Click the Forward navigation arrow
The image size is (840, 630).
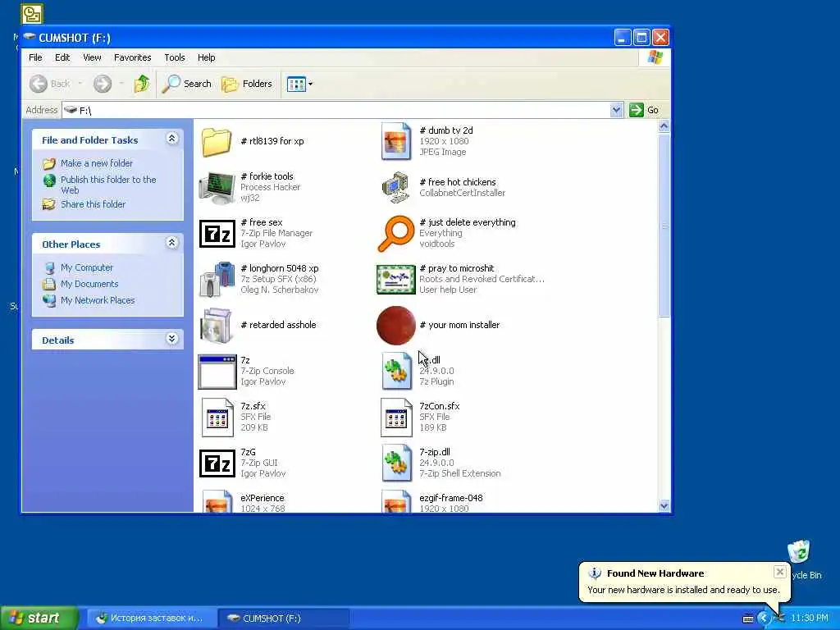103,84
